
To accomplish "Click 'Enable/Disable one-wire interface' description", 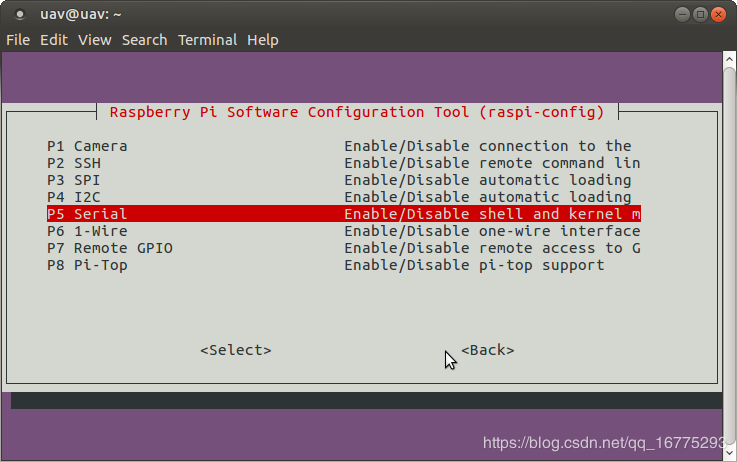I will 492,231.
